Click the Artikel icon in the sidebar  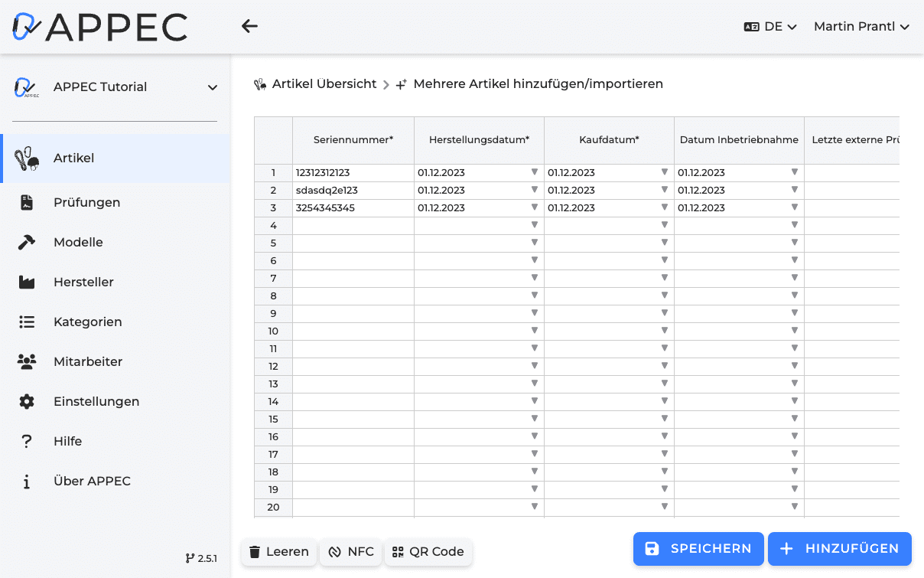[x=27, y=158]
